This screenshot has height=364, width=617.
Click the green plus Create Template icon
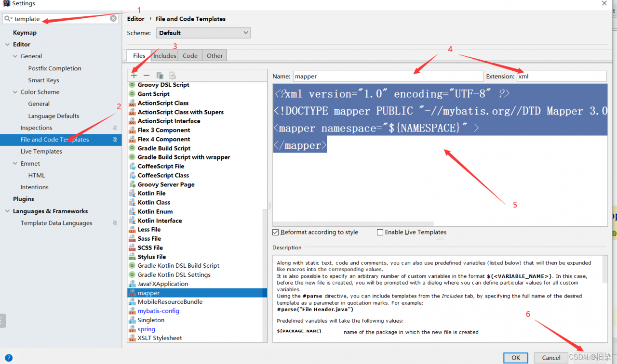[x=134, y=75]
